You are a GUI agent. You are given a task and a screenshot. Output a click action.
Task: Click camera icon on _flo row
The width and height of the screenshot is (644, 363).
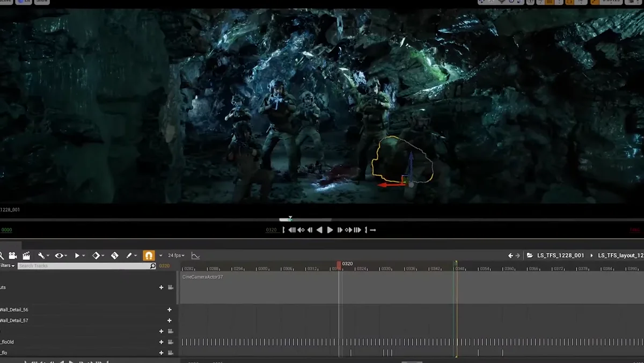pos(171,353)
